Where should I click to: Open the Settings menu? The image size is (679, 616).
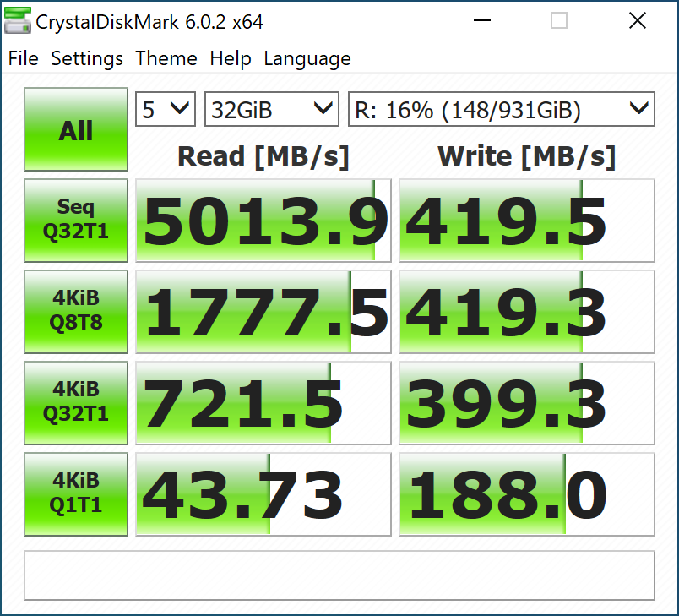click(x=87, y=58)
